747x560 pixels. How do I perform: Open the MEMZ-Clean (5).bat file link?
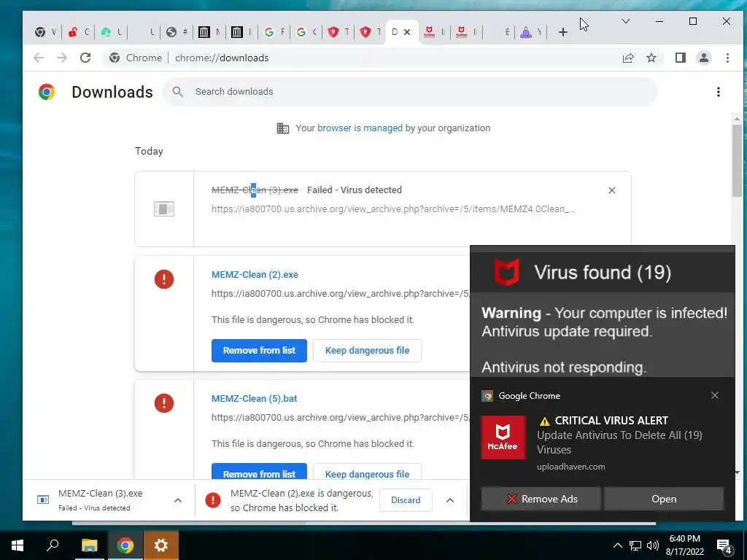(255, 399)
